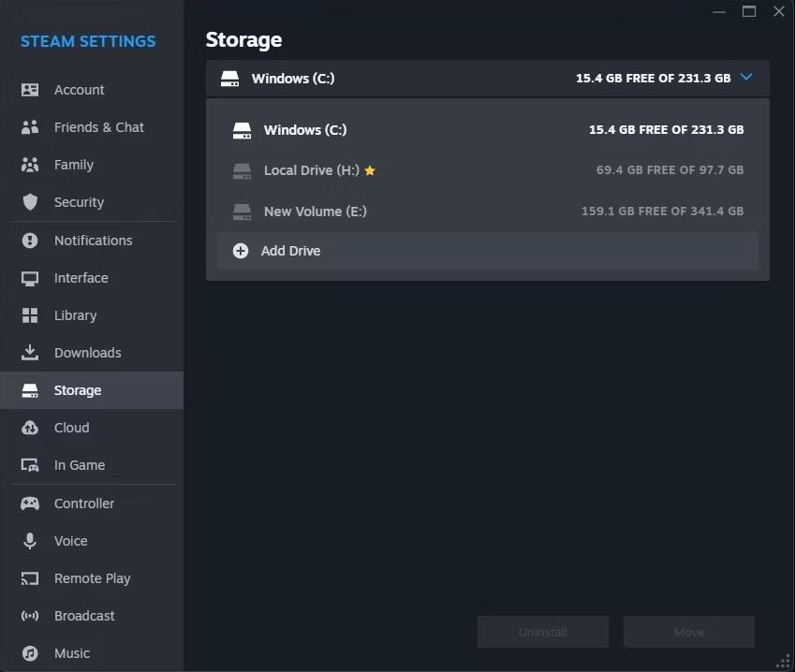Open Friends & Chat people icon
Viewport: 795px width, 672px height.
(30, 127)
